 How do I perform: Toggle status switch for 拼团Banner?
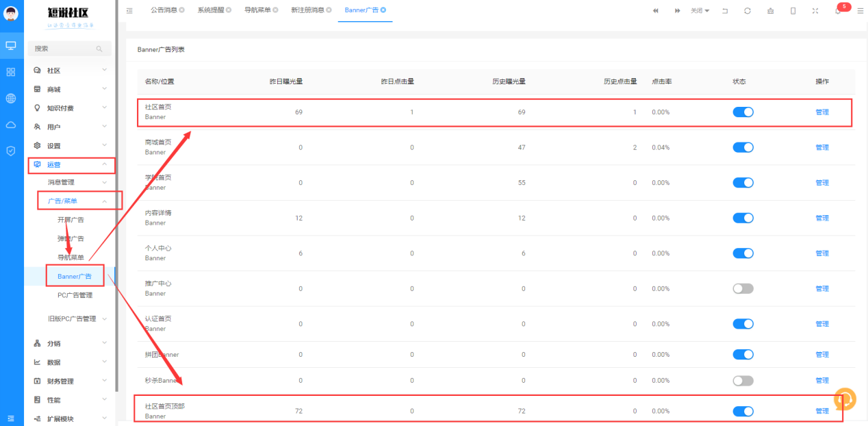point(743,355)
